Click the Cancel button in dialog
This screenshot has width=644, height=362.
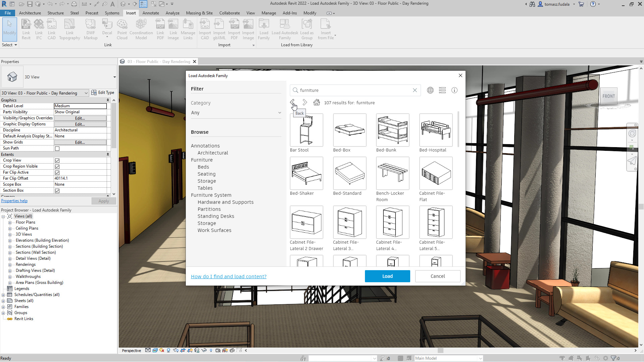coord(438,276)
